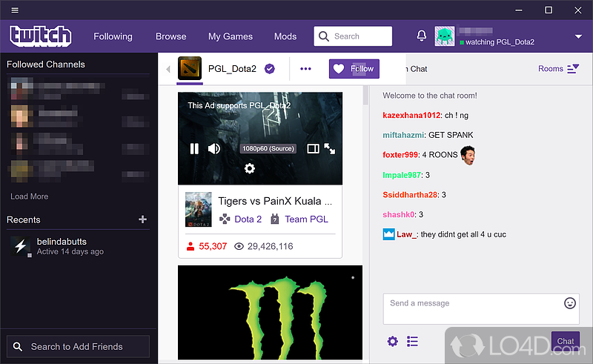The image size is (593, 364).
Task: Expand the account dropdown arrow
Action: click(x=578, y=37)
